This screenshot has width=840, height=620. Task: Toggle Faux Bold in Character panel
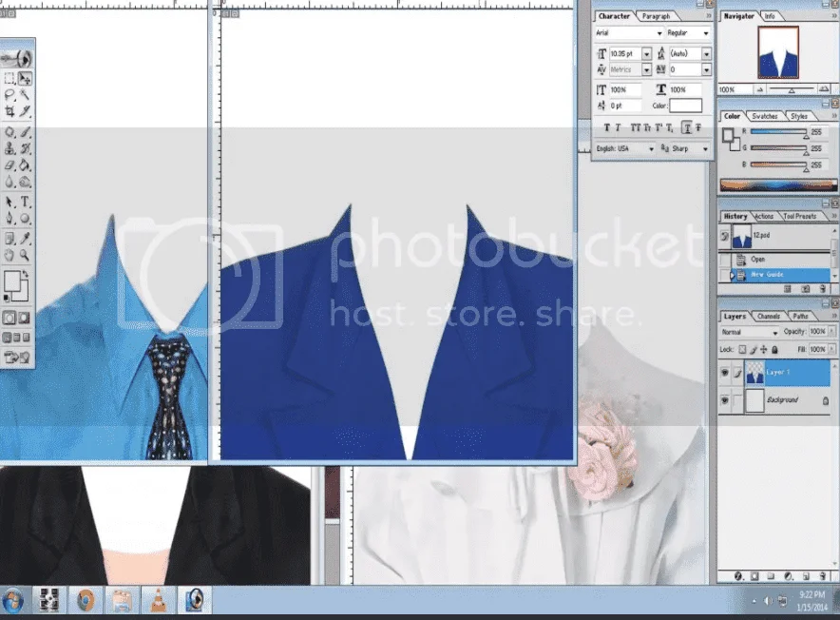(x=606, y=127)
